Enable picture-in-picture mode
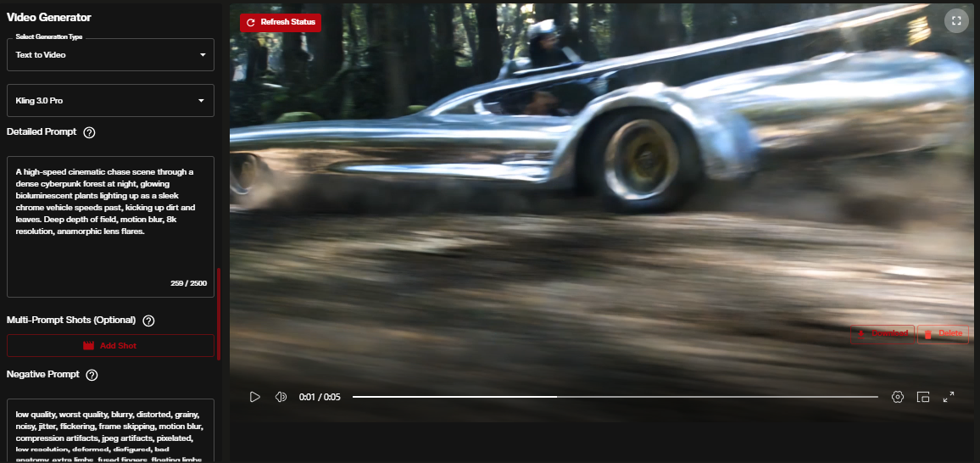This screenshot has width=980, height=463. 923,397
